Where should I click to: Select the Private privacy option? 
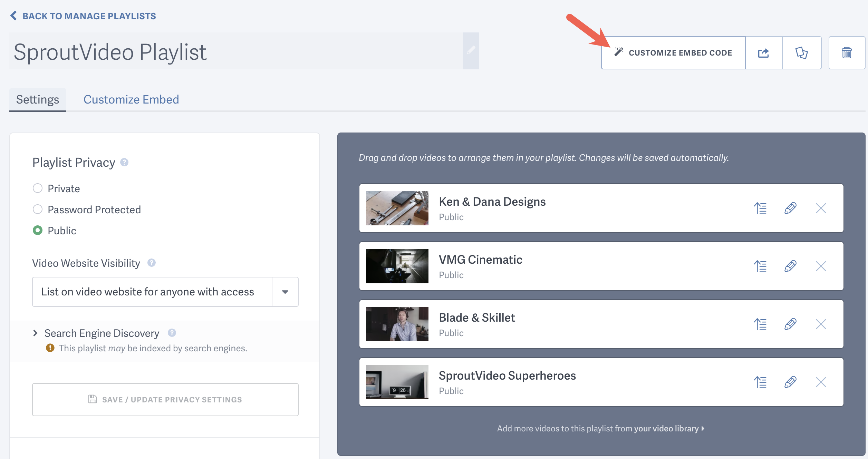[37, 188]
